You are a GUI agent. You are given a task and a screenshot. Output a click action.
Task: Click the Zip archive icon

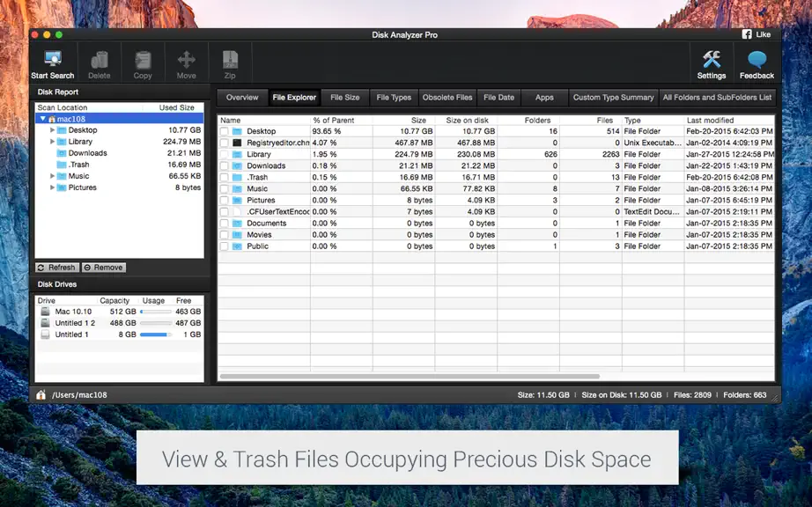click(230, 60)
